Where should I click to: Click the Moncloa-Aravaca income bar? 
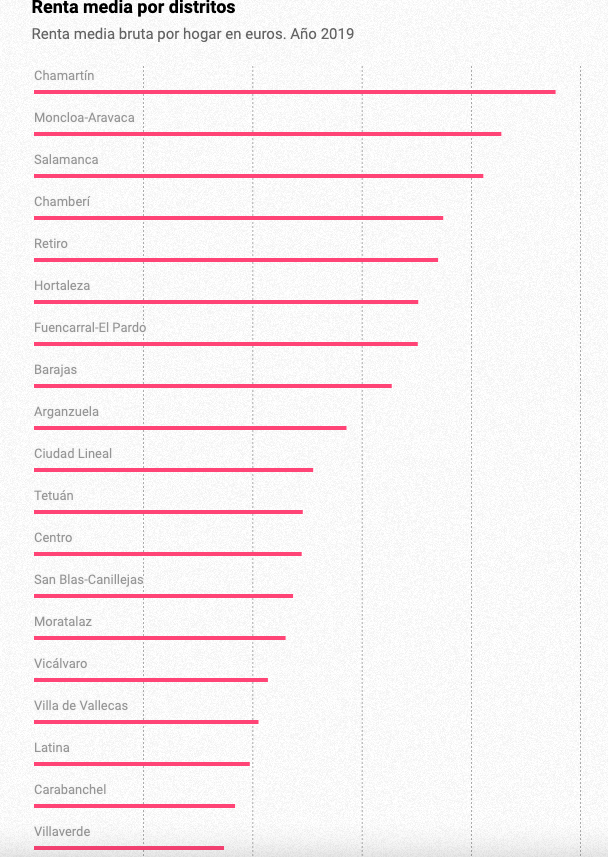267,134
